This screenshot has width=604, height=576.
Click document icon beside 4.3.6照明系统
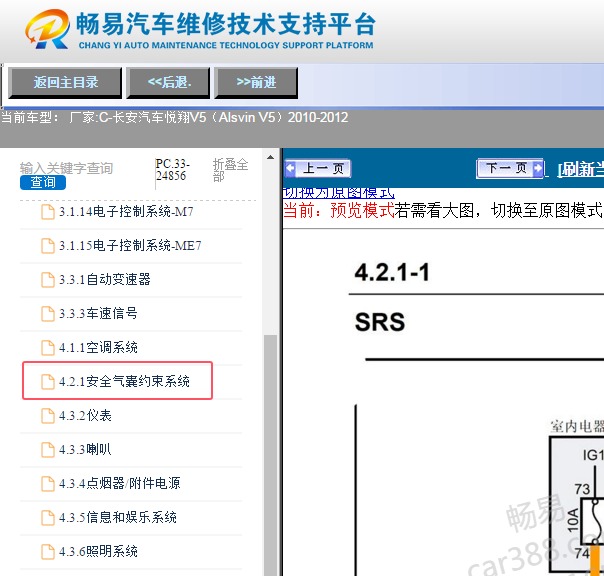[48, 551]
